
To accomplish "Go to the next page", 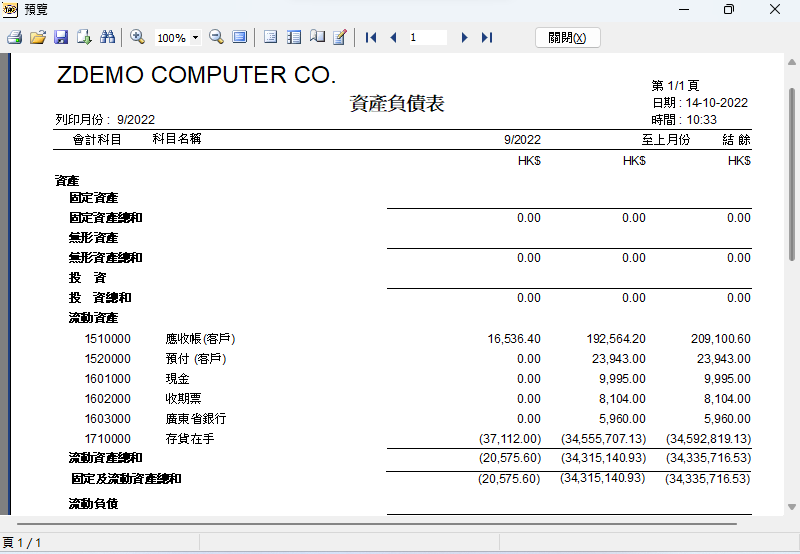I will click(464, 37).
